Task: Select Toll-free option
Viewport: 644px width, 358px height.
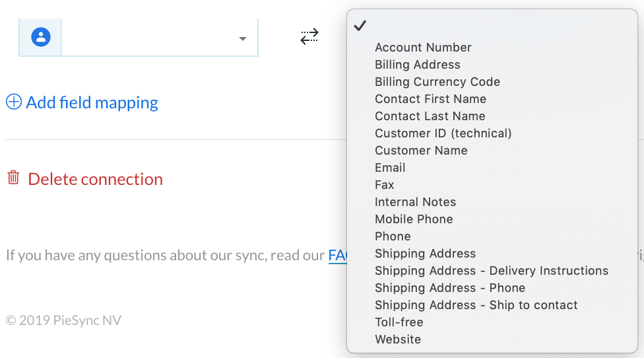Action: (x=399, y=322)
